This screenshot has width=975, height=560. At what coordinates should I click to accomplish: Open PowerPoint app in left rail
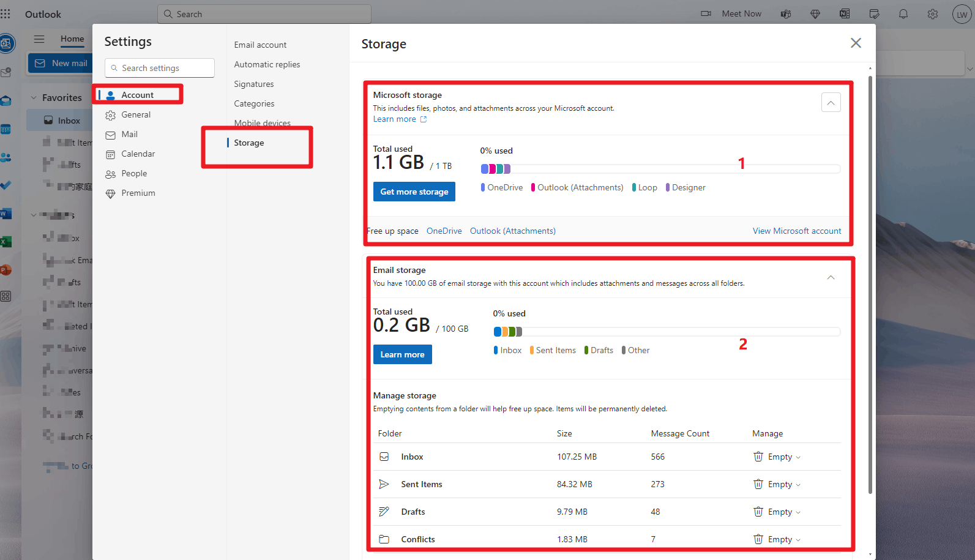point(6,270)
